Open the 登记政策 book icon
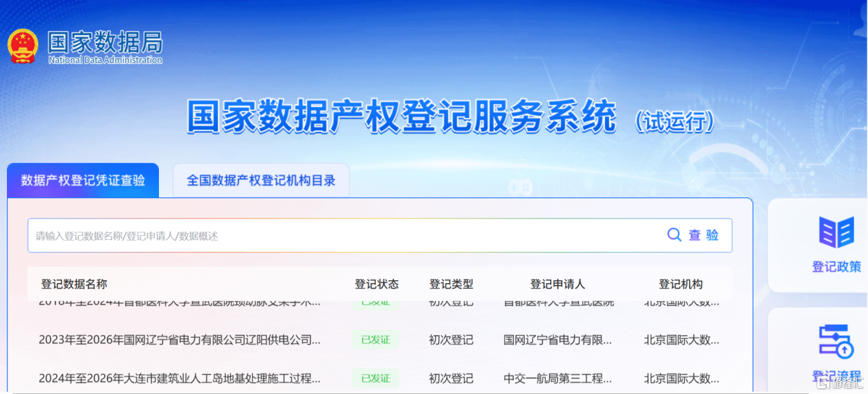 [836, 232]
